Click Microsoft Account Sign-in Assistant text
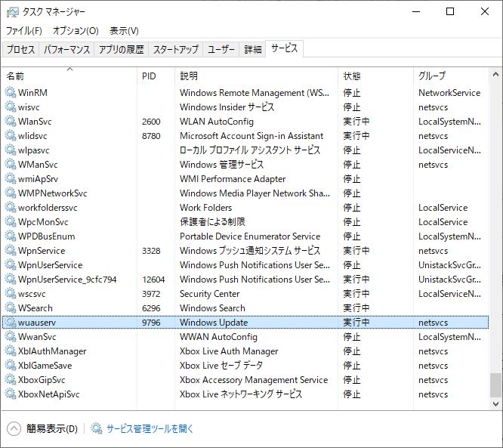 point(251,136)
